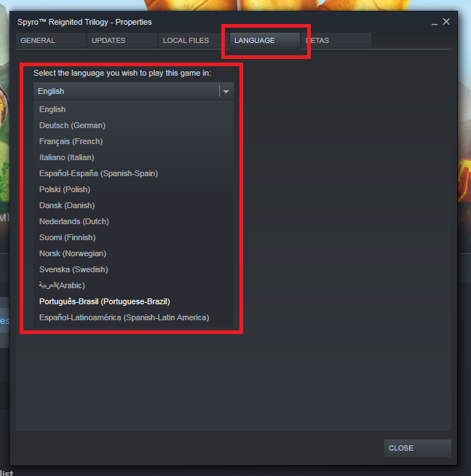Viewport: 471px width, 476px height.
Task: Select Suomi (Finnish) entry
Action: (133, 237)
